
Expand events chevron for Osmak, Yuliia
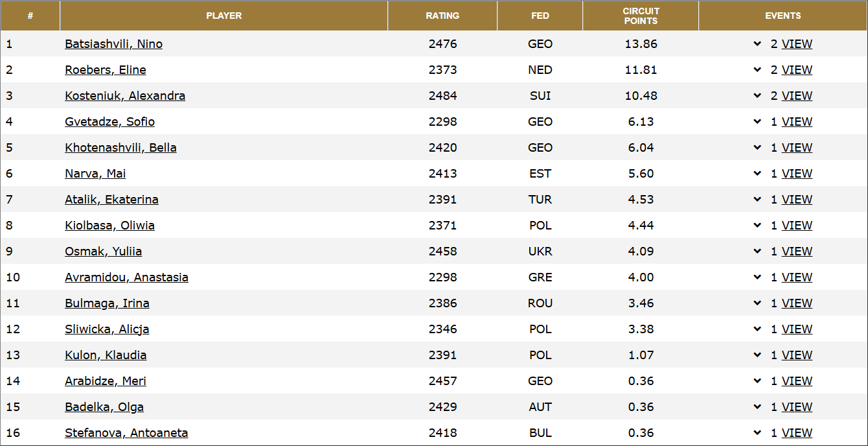[757, 251]
